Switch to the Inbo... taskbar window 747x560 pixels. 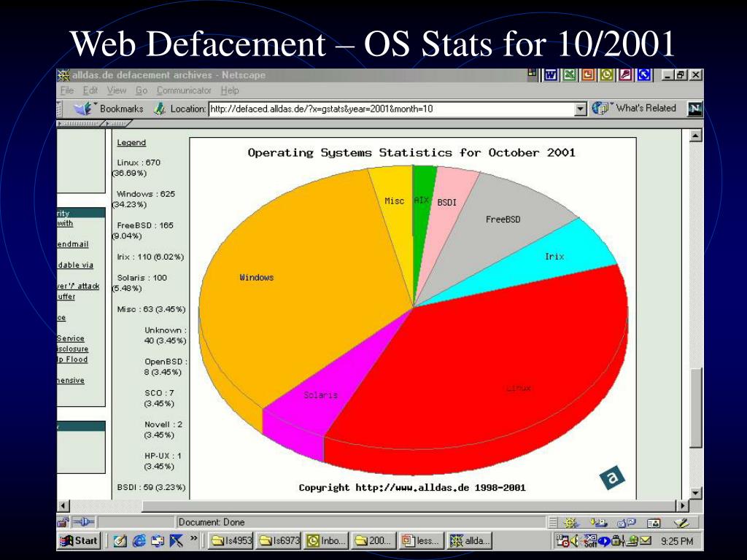327,540
